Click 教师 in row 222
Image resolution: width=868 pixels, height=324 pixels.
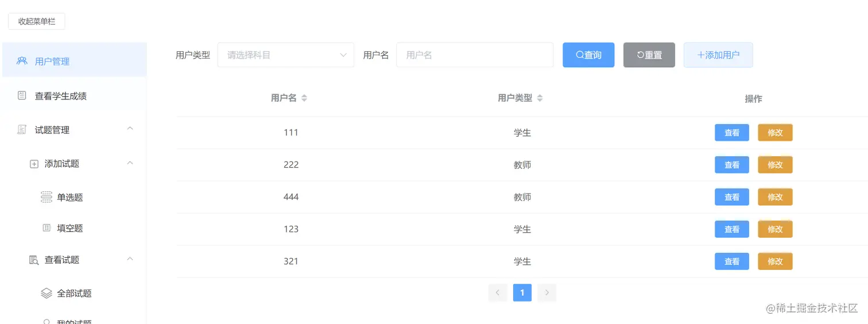(522, 165)
